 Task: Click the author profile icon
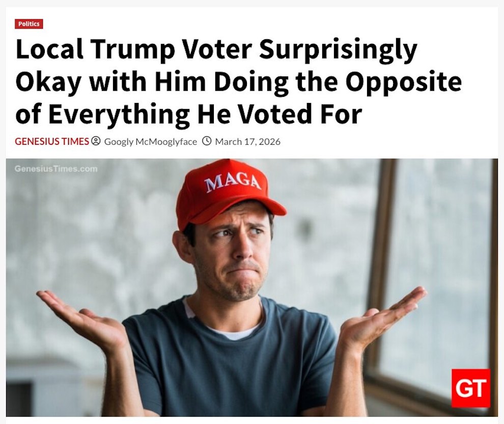click(x=96, y=141)
